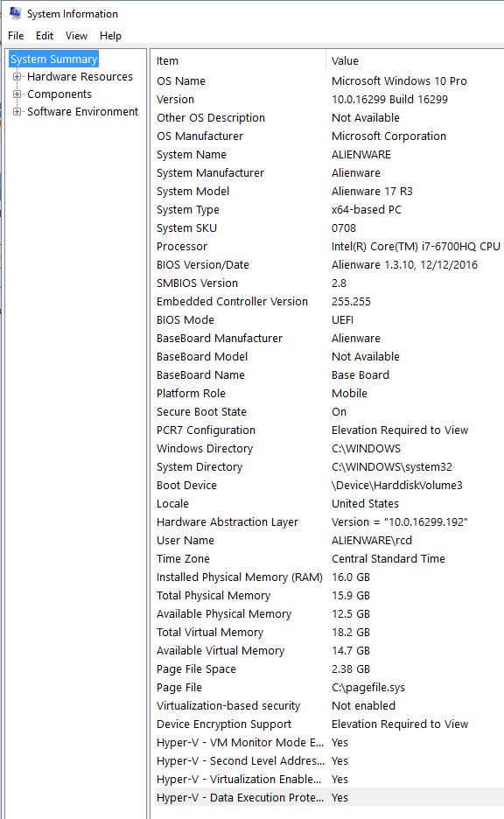Open the Help menu
This screenshot has height=819, width=504.
110,36
